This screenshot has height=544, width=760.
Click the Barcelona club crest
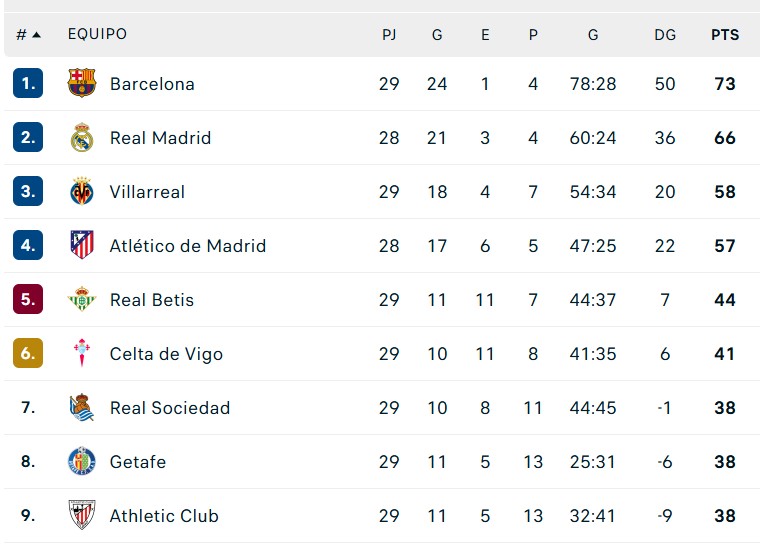pyautogui.click(x=82, y=84)
